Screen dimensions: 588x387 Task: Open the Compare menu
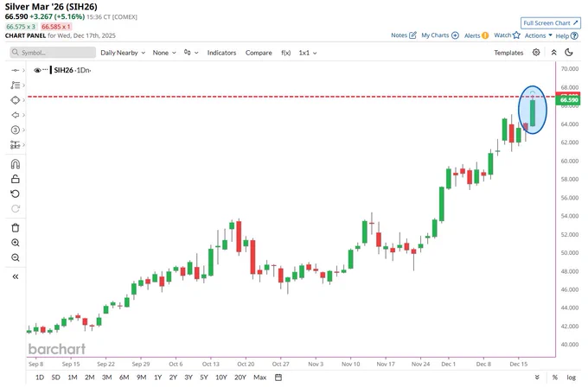point(259,53)
